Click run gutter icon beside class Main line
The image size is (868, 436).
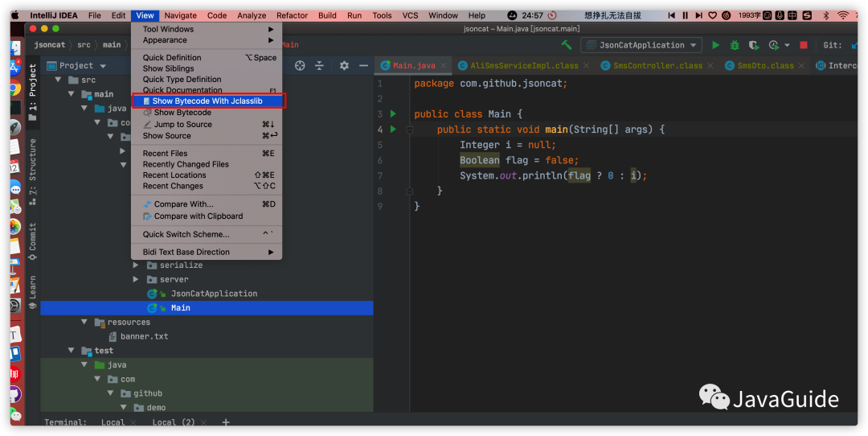point(393,113)
